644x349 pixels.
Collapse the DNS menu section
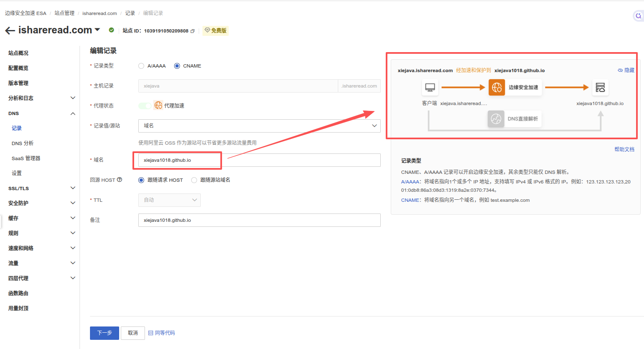point(73,113)
